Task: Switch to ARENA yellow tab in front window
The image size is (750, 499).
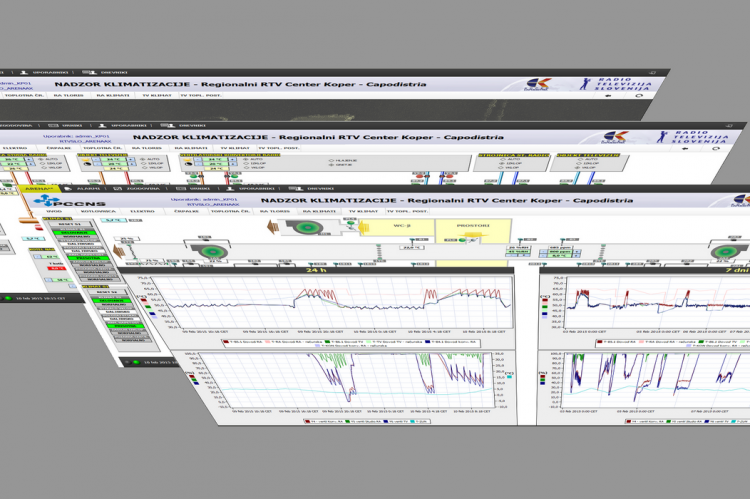Action: (x=39, y=189)
